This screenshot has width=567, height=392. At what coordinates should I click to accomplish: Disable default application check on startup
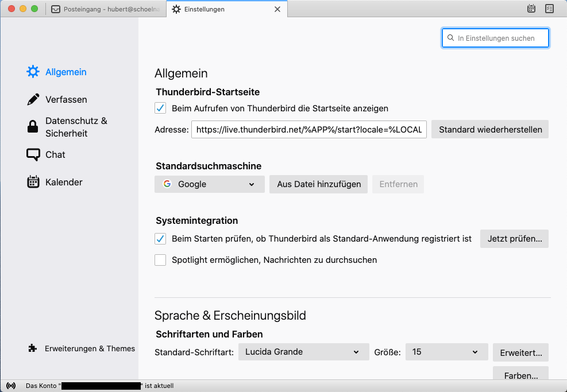click(160, 238)
